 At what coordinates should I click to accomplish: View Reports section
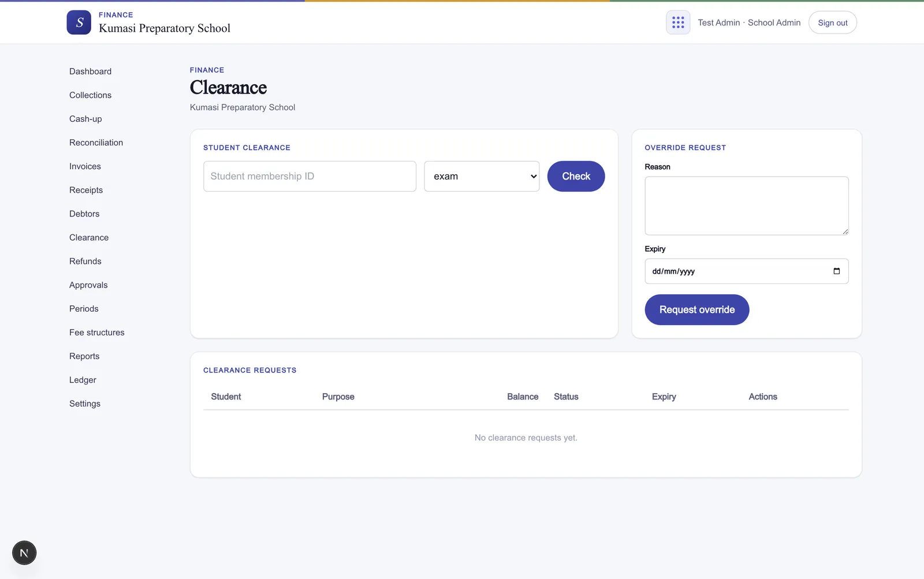pyautogui.click(x=84, y=356)
